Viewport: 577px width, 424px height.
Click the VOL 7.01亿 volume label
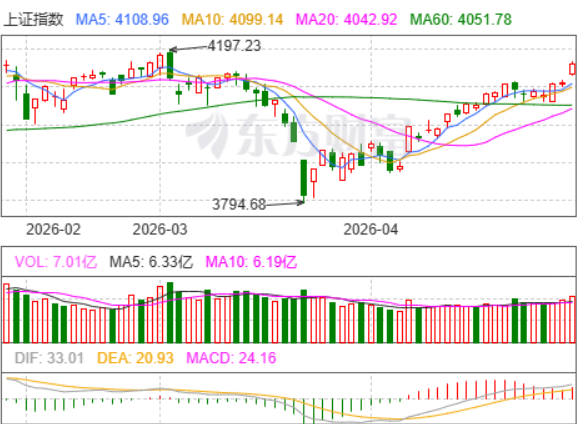point(56,262)
